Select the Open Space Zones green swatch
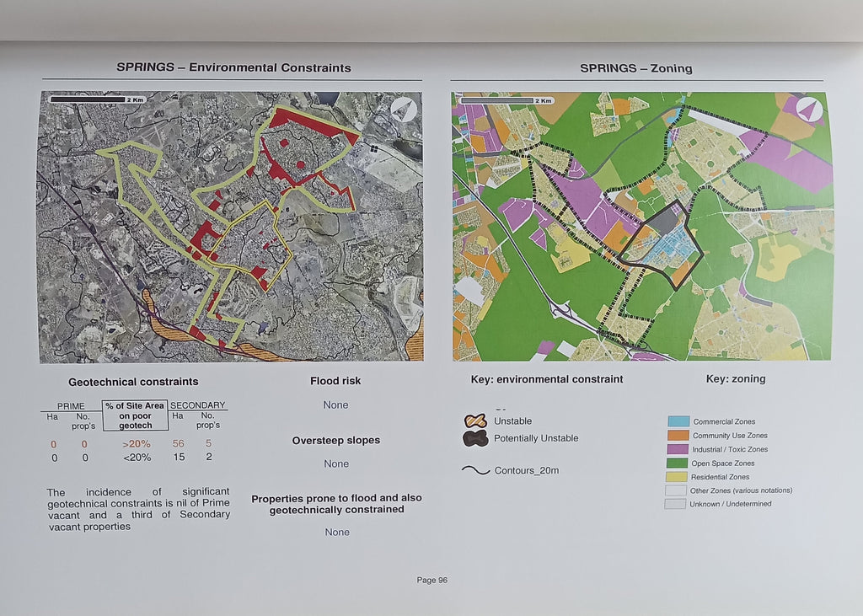863x616 pixels. pyautogui.click(x=678, y=463)
